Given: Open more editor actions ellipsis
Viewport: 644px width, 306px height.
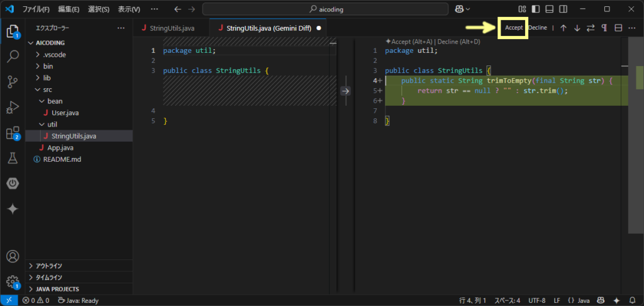Looking at the screenshot, I should click(631, 28).
